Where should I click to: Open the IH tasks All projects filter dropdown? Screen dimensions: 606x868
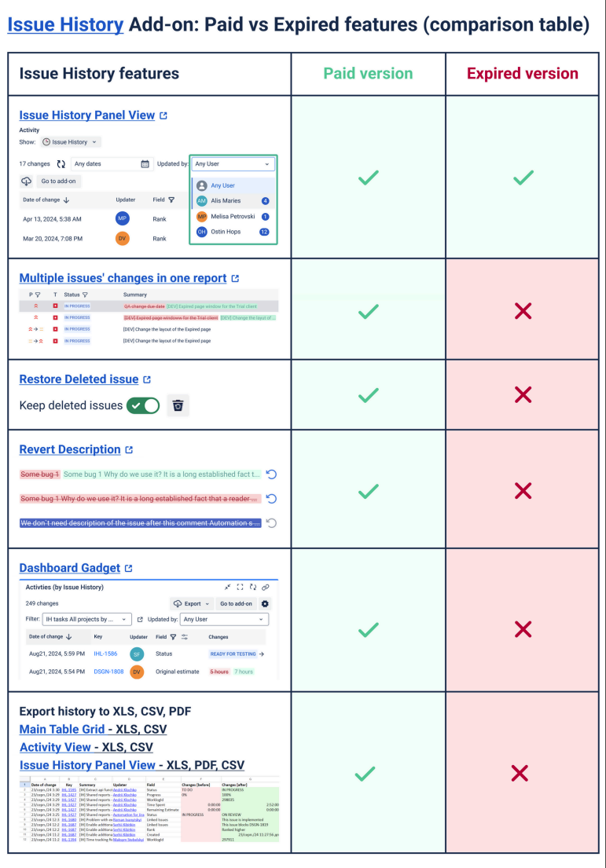pos(86,619)
